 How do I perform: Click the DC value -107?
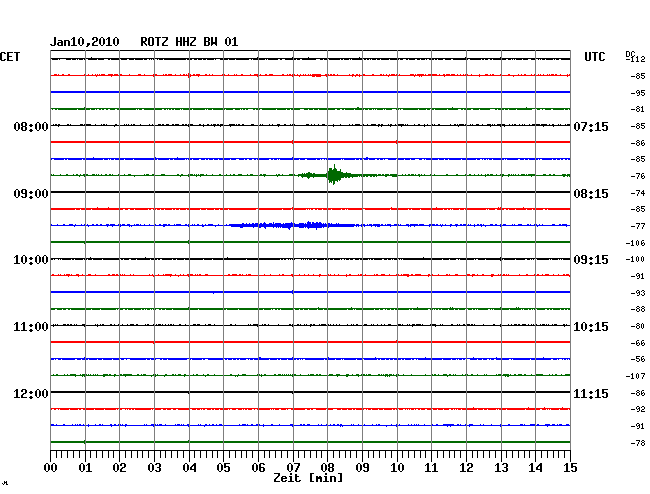click(x=635, y=376)
